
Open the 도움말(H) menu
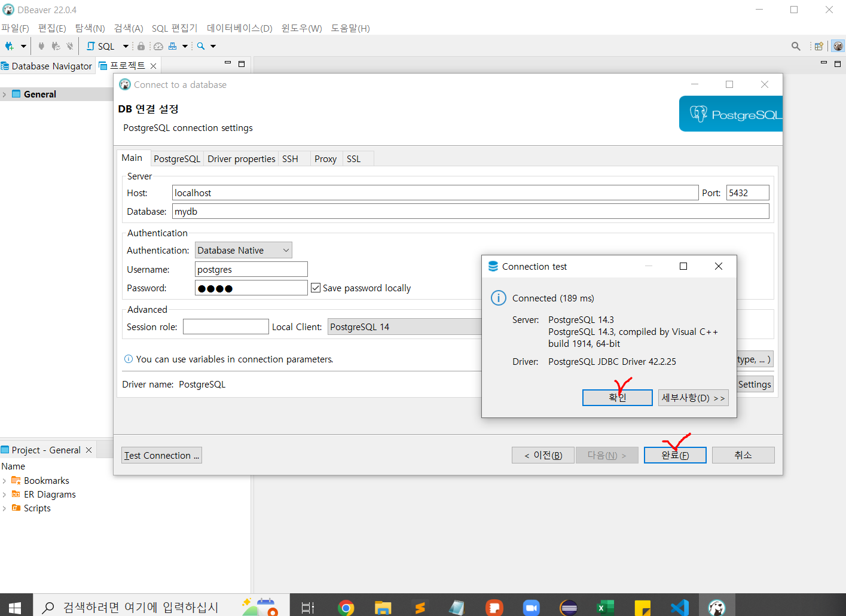tap(350, 28)
